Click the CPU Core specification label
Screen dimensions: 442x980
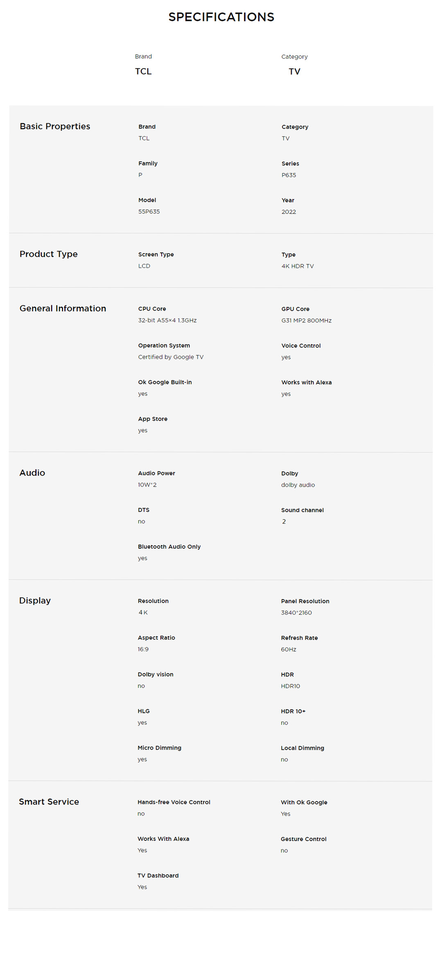pos(152,309)
